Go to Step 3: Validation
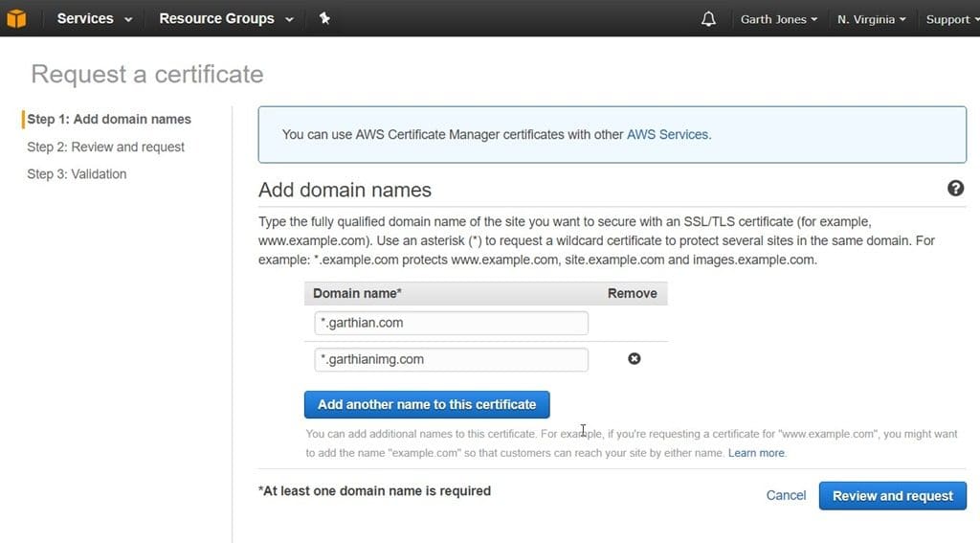Screen dimensions: 980x543 click(77, 174)
